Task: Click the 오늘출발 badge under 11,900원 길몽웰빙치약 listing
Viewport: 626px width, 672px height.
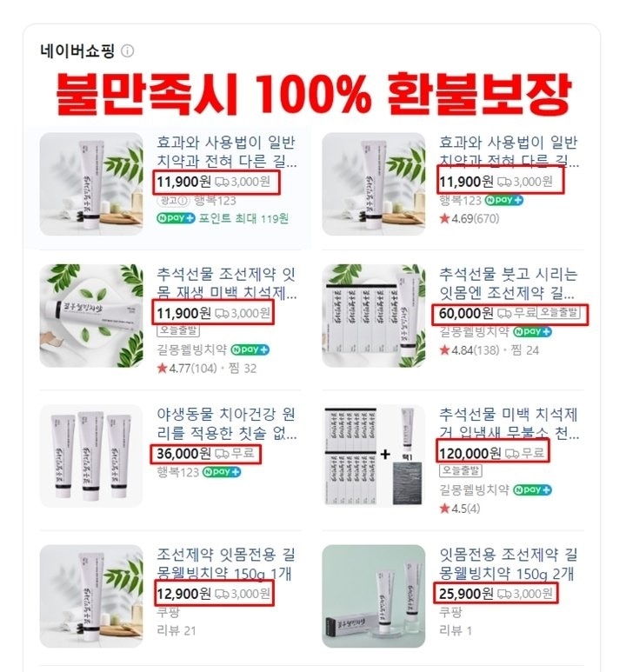Action: click(x=178, y=330)
